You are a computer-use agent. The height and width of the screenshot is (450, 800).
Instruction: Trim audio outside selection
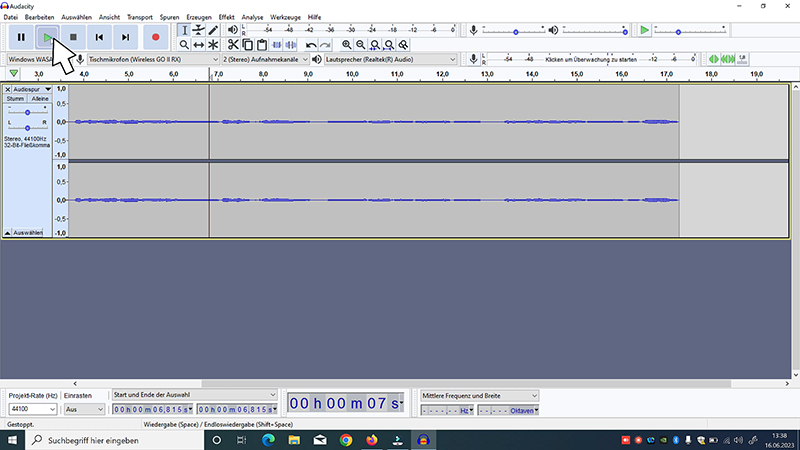point(277,45)
